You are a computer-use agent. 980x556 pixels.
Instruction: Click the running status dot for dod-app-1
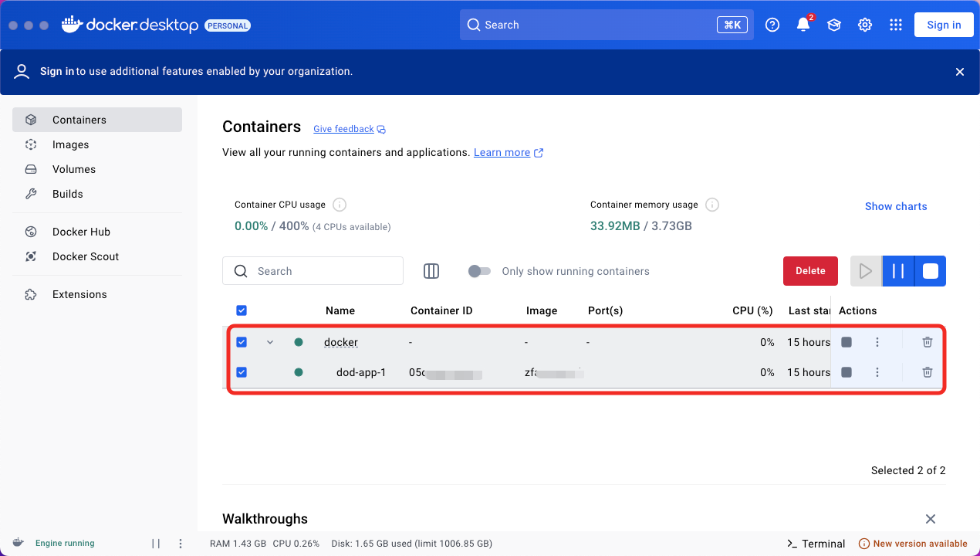click(299, 372)
